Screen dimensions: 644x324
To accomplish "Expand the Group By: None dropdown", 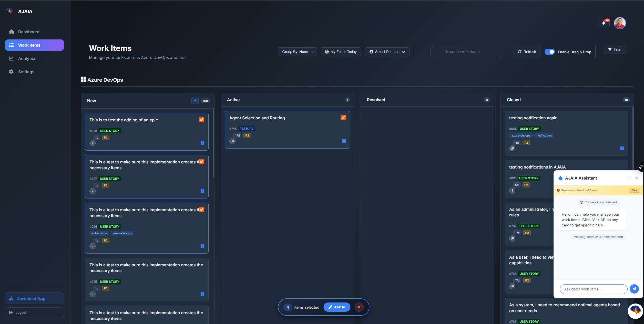I will (297, 52).
